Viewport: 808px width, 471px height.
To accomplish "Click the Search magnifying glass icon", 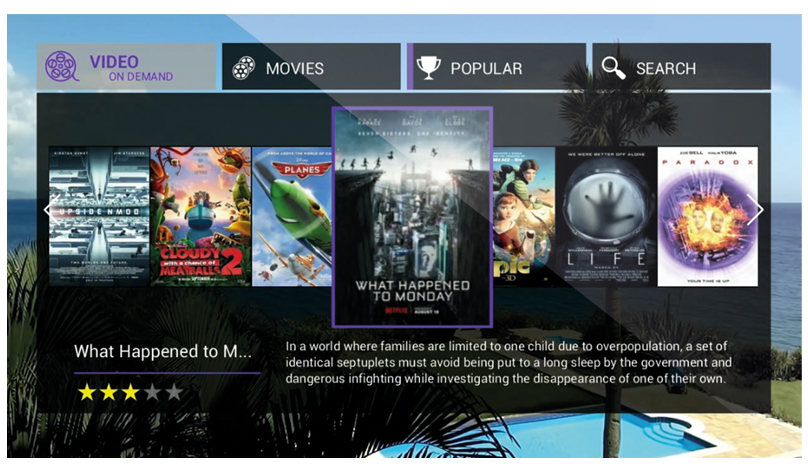I will point(613,68).
